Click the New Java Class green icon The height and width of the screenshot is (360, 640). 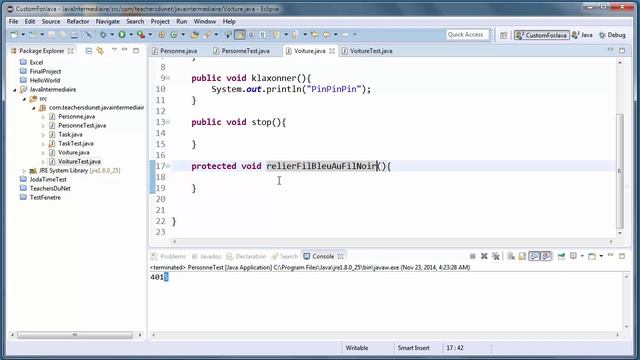coord(174,35)
